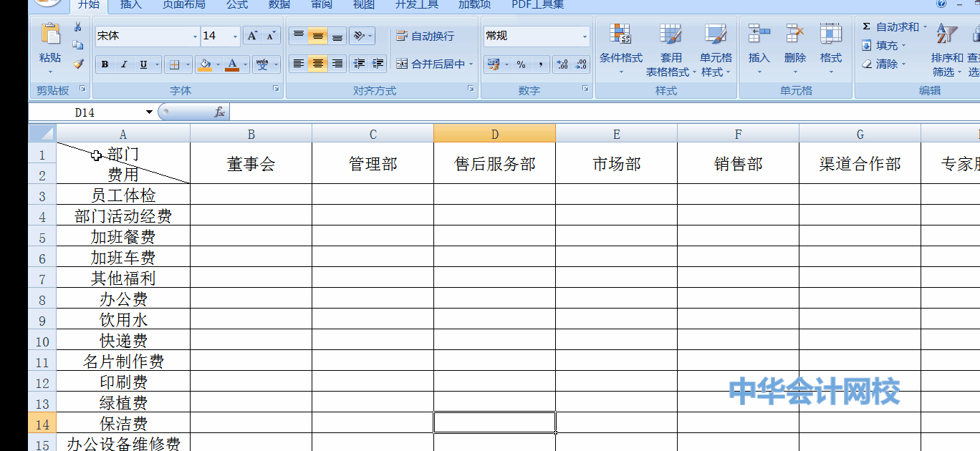Viewport: 980px width, 451px height.
Task: Switch to 加载项 ribbon tab
Action: [475, 5]
